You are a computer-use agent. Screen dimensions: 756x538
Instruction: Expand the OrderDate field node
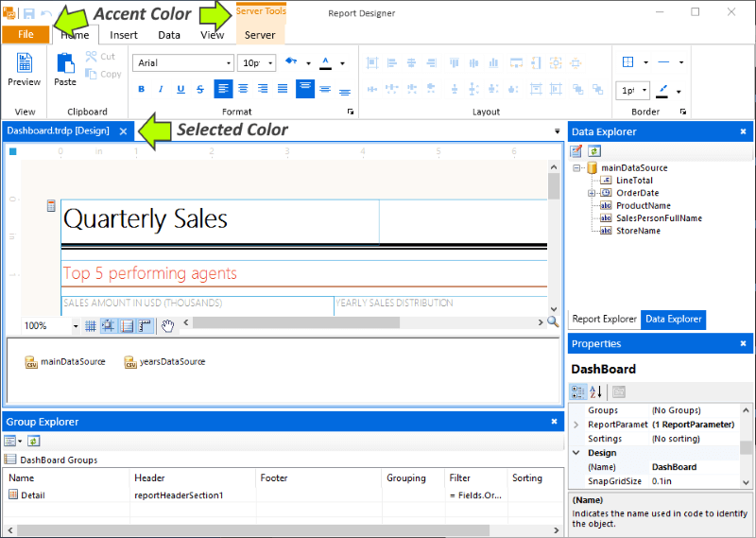click(592, 193)
